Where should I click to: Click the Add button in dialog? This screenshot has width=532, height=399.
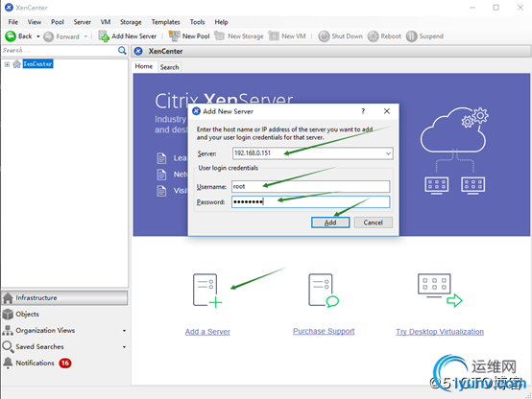[x=330, y=223]
